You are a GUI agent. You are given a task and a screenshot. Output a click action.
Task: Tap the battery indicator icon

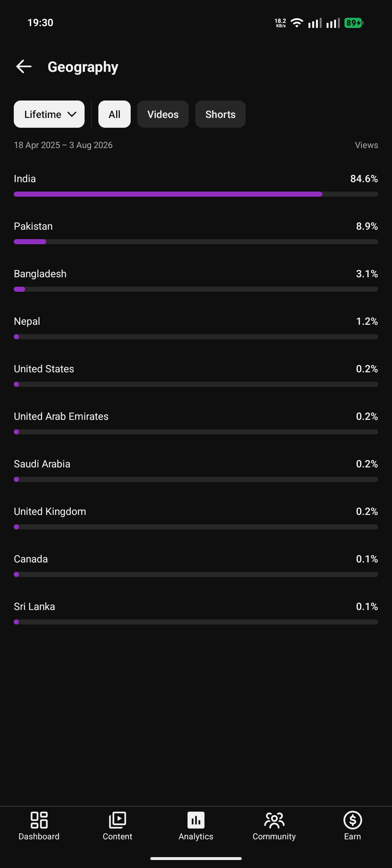(x=354, y=23)
